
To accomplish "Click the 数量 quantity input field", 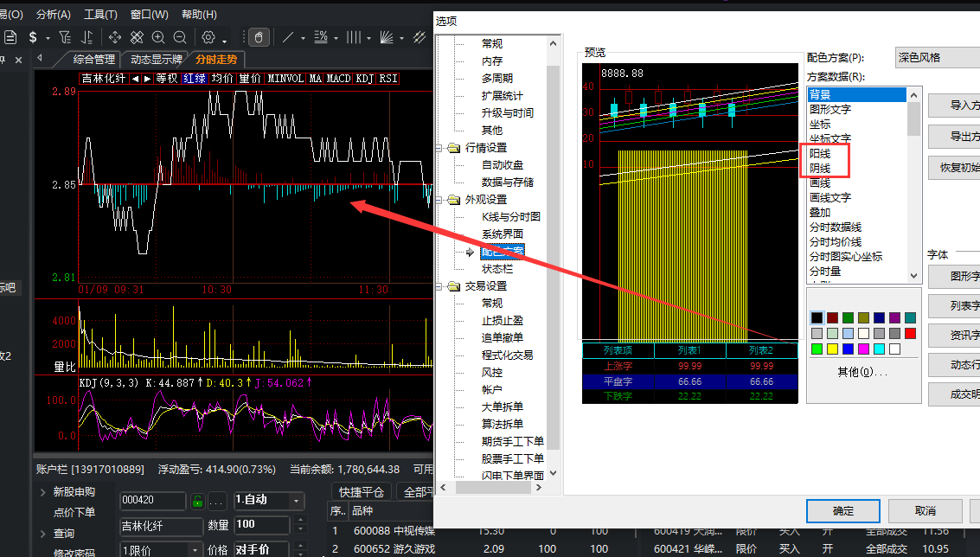I will [261, 525].
